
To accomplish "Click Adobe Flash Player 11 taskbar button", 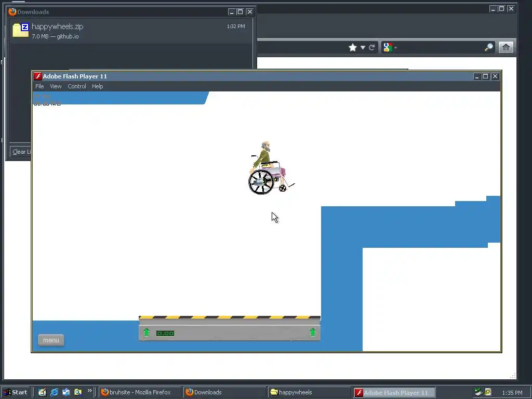I will pos(394,392).
